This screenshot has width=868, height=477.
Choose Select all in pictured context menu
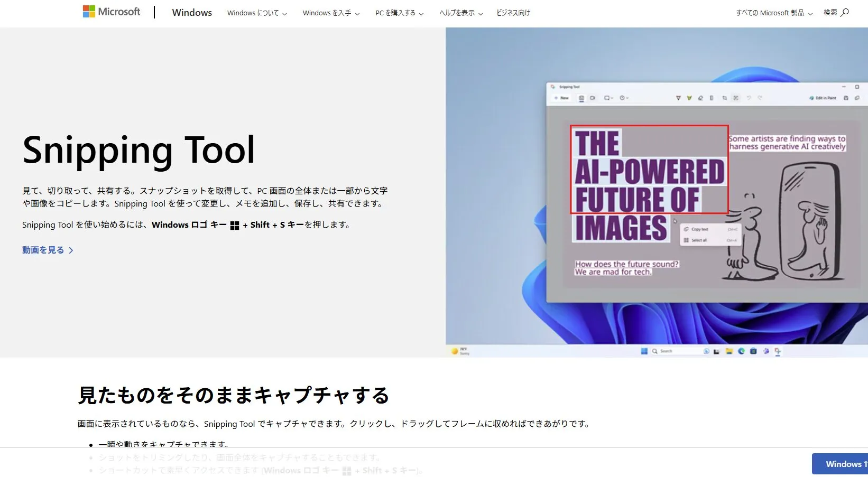(710, 240)
